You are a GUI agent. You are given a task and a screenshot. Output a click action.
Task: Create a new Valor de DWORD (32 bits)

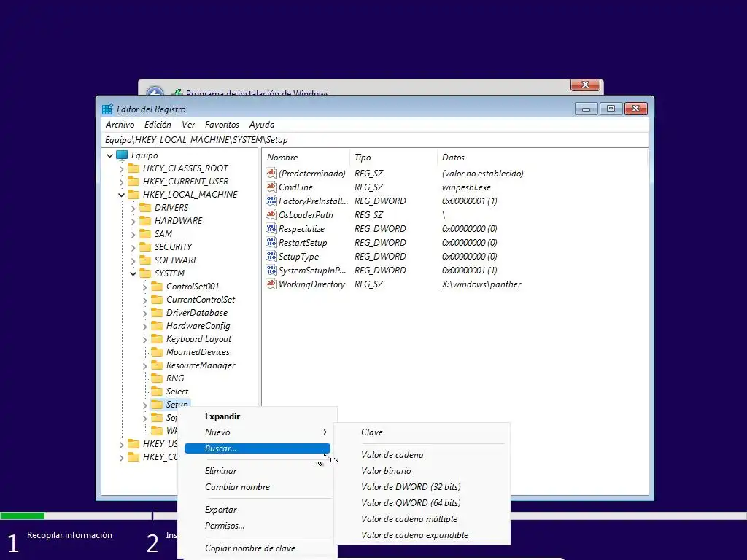422,487
